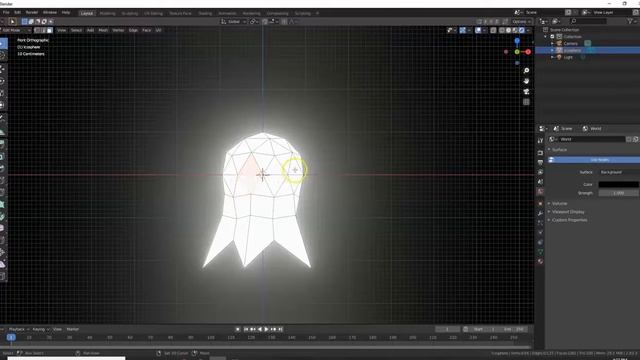640x360 pixels.
Task: Enable edge select mode
Action: point(43,30)
